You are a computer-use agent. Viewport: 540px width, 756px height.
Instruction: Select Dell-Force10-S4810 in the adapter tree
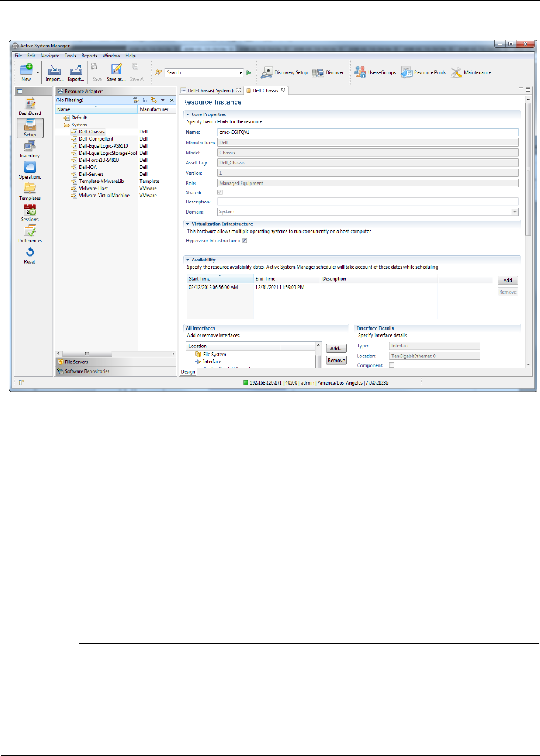pyautogui.click(x=99, y=160)
